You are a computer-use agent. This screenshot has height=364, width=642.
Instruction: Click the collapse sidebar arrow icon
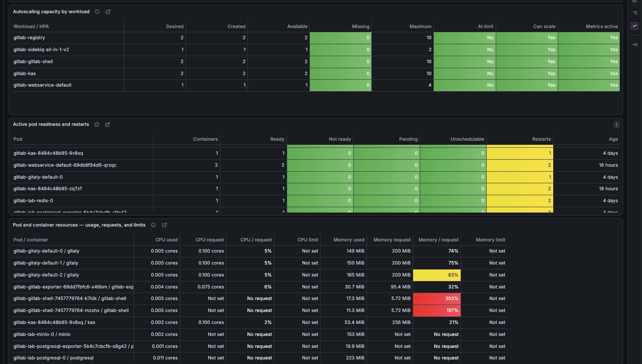[635, 45]
